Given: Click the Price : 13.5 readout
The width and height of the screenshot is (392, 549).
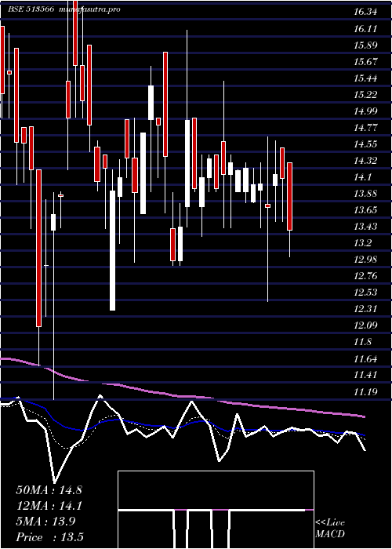Looking at the screenshot, I should coord(49,537).
